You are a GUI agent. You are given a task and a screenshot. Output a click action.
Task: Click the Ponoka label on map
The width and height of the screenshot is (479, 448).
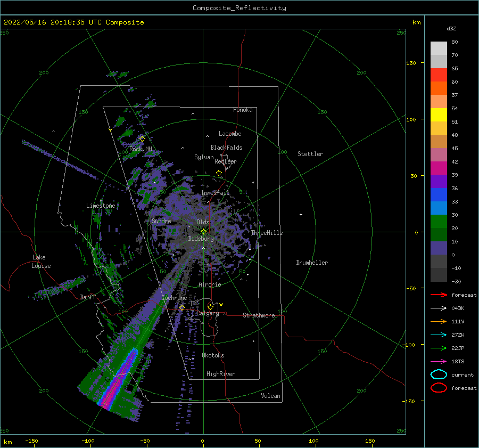coord(243,110)
